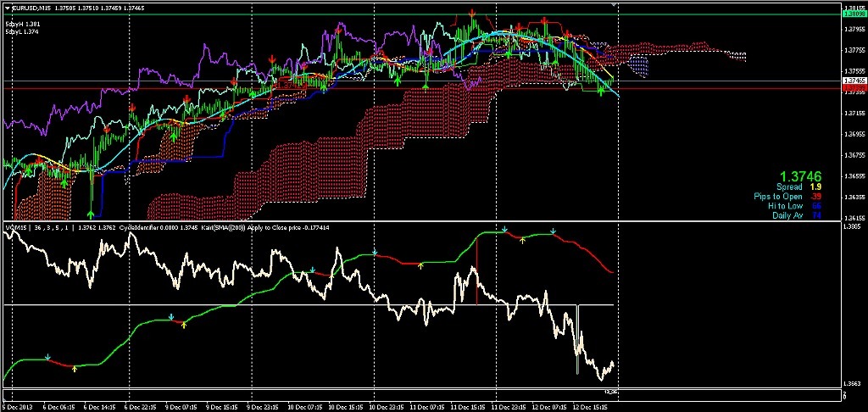Click the triangle icon beside EURUSD,M15
This screenshot has height=412, width=868.
pyautogui.click(x=7, y=8)
